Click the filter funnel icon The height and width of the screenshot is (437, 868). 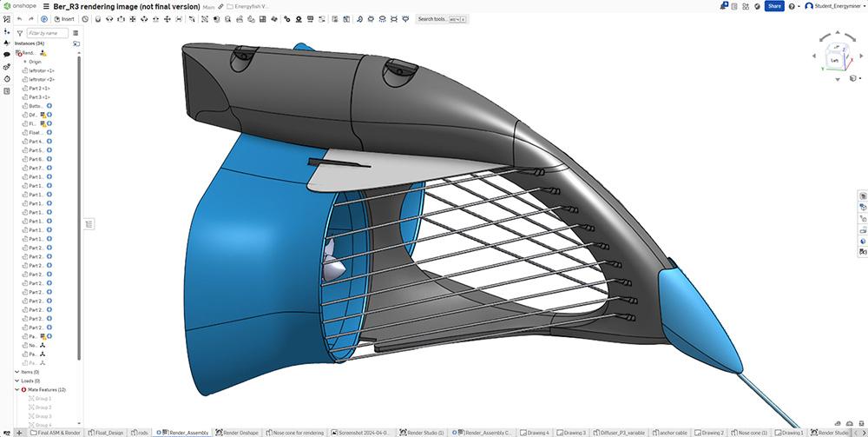tap(20, 33)
